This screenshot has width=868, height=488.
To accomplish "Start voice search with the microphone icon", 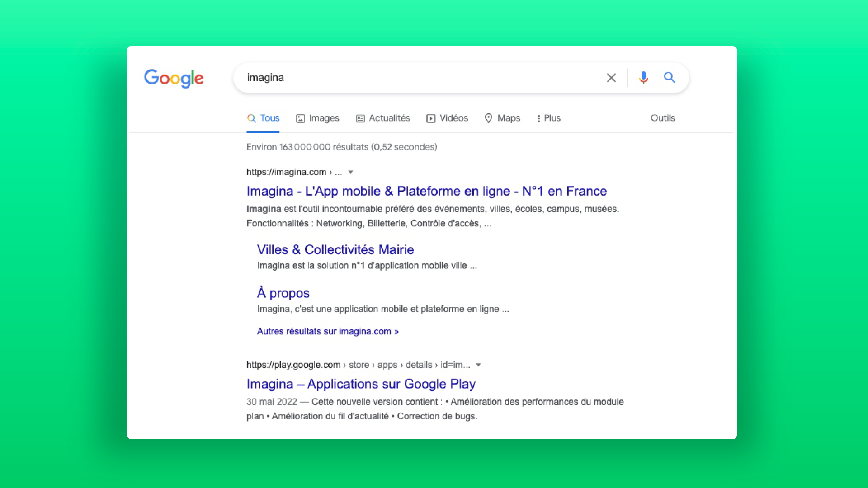I will tap(643, 78).
